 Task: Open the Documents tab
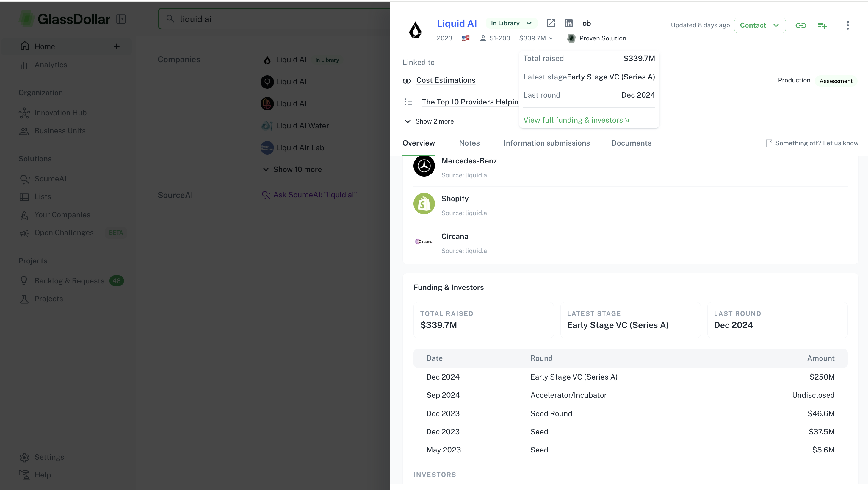631,143
